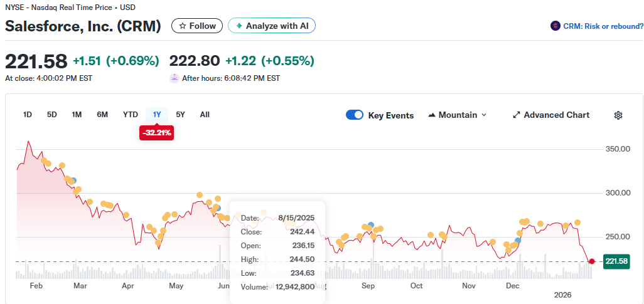Screen dimensions: 644x304
Task: Click the Feb month label on axis
Action: 36,286
